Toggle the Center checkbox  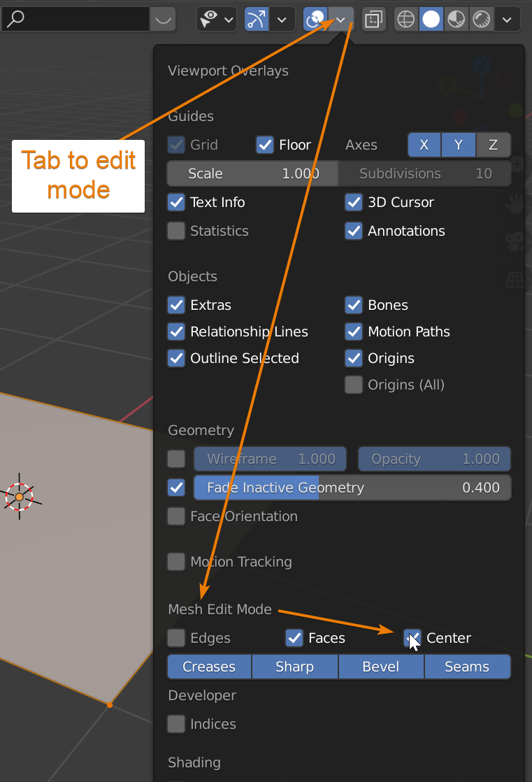(412, 638)
